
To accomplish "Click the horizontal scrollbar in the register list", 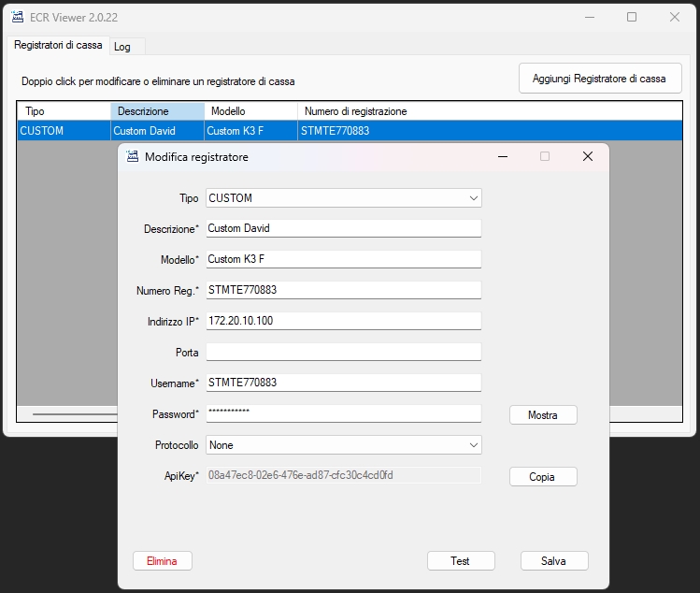I will click(x=70, y=413).
